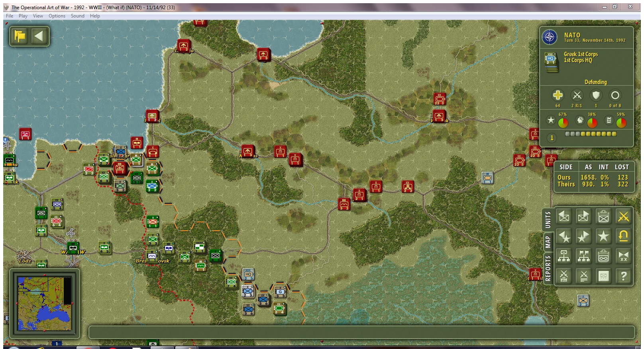Click the 1st Corps HQ unit stack icon

tap(551, 62)
